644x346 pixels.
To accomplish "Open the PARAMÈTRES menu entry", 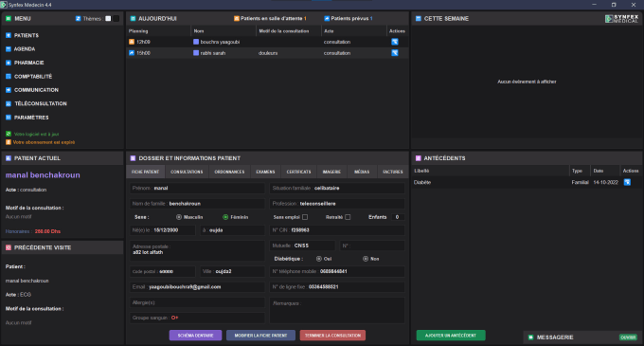I will (31, 118).
